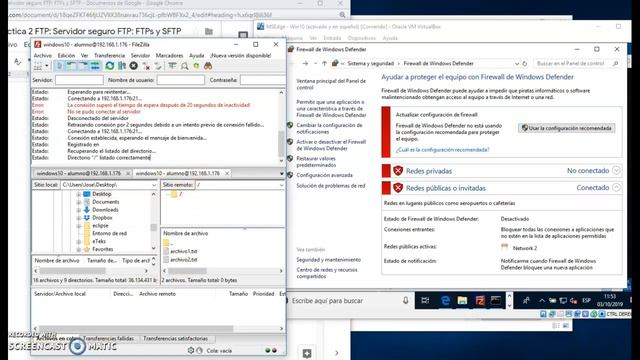Open the Control Panel address history dropdown
This screenshot has width=640, height=360.
pyautogui.click(x=517, y=64)
